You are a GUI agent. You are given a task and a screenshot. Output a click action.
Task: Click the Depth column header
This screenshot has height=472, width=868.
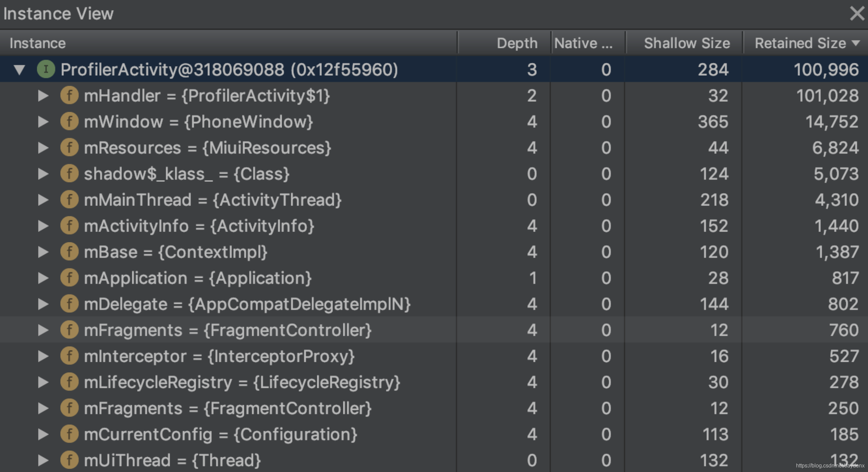(x=516, y=43)
